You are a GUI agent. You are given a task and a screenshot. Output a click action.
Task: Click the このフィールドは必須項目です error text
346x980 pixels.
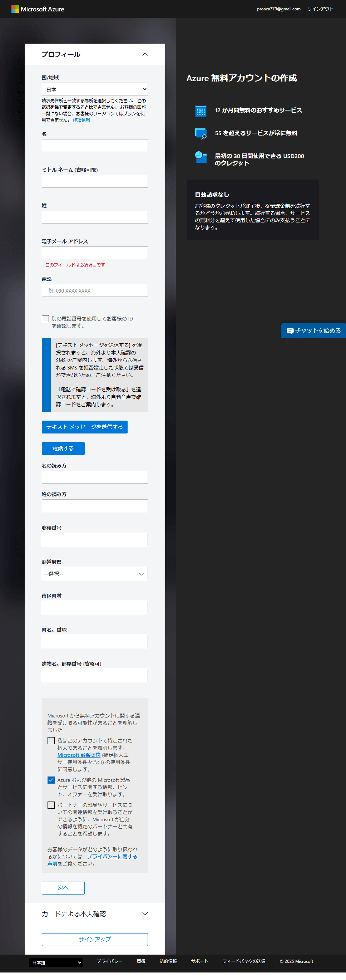pos(75,265)
